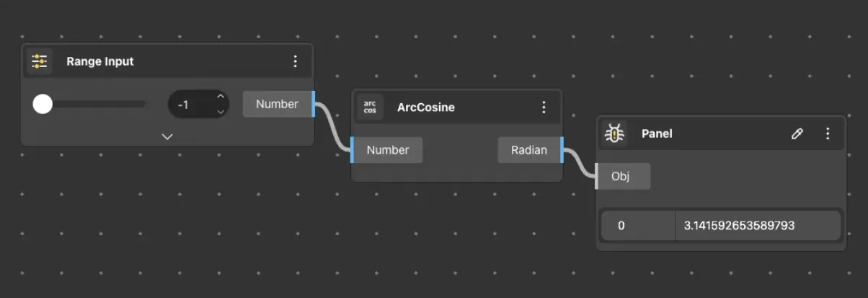868x298 pixels.
Task: Click the Range Input slider track
Action: tap(90, 105)
